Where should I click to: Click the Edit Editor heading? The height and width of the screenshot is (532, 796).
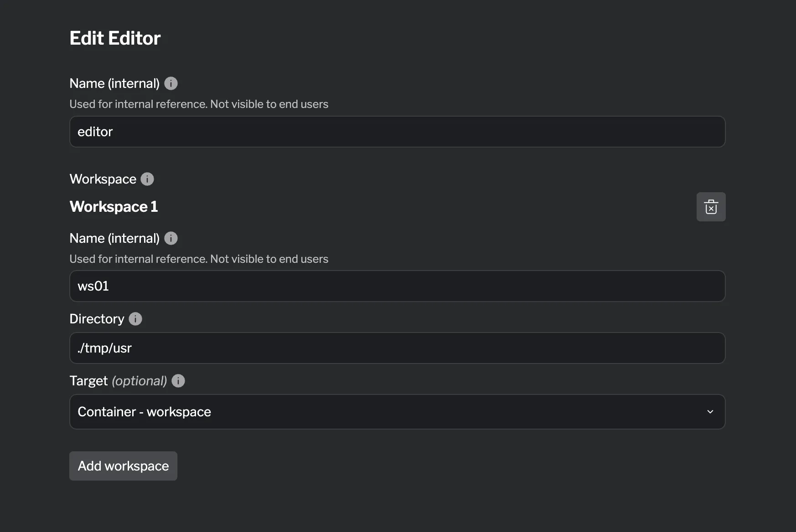(114, 38)
